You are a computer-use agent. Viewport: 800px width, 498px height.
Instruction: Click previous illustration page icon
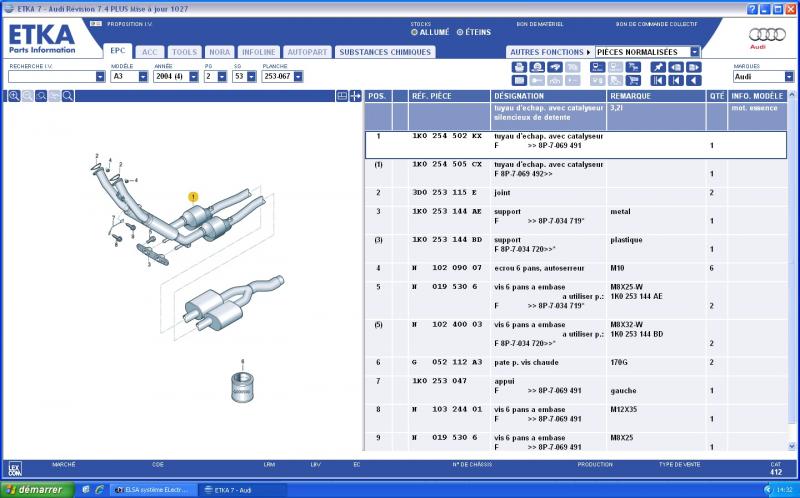(x=676, y=67)
